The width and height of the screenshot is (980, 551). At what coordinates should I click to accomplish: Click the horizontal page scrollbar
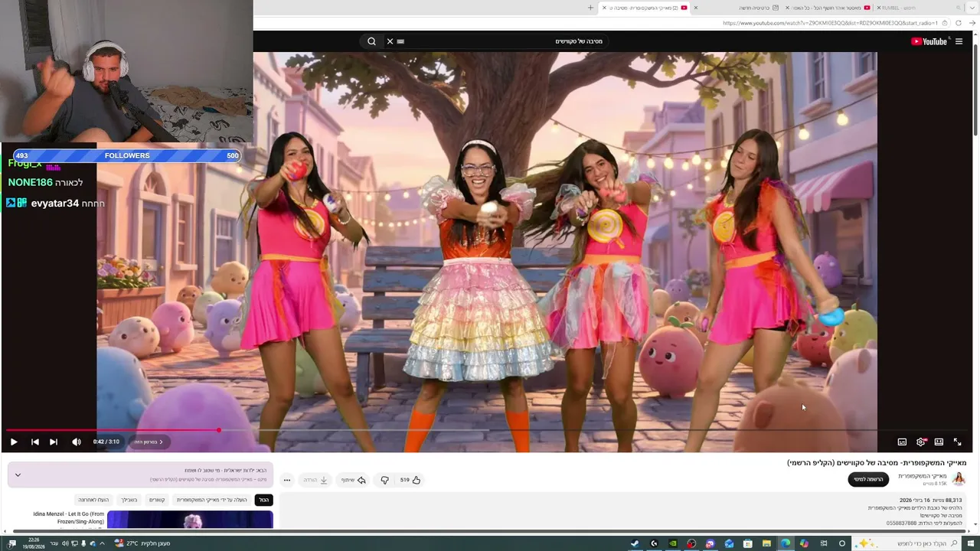coord(490,531)
